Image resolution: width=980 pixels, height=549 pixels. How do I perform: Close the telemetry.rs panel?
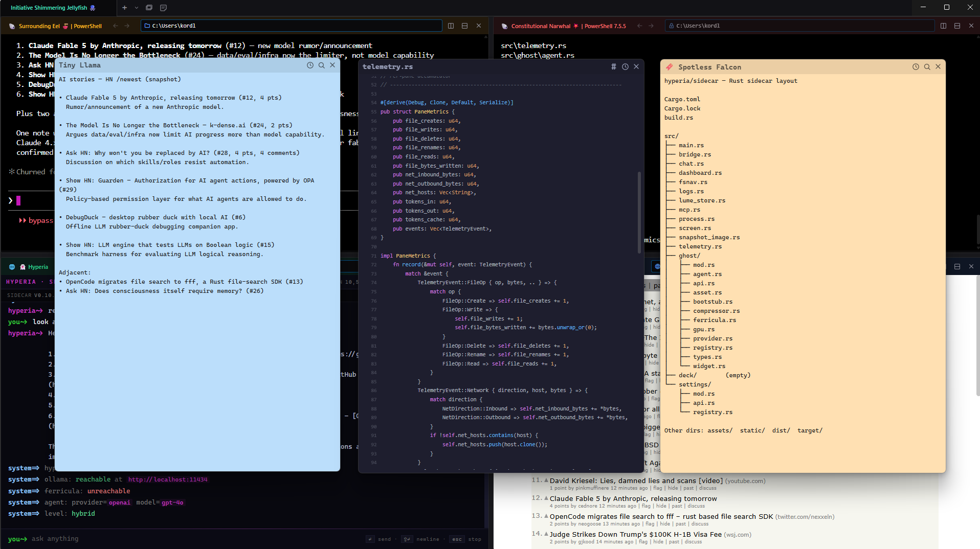point(636,66)
